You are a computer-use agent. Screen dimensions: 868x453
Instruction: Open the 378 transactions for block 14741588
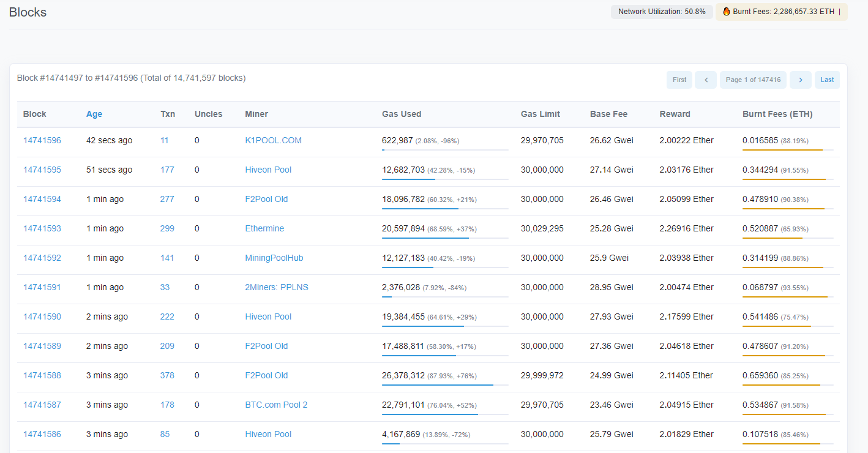tap(167, 375)
